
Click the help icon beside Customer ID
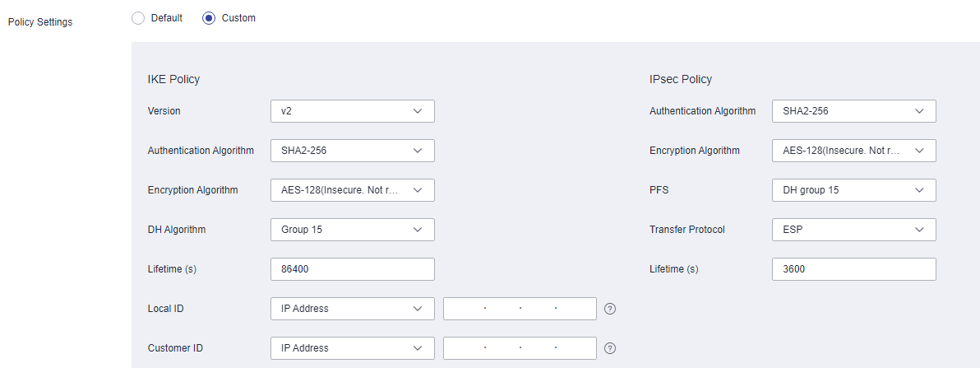click(x=611, y=348)
